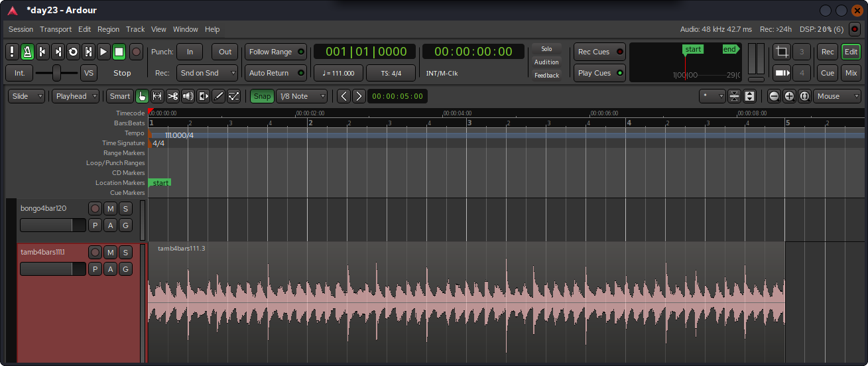Open the Transport menu

click(56, 29)
